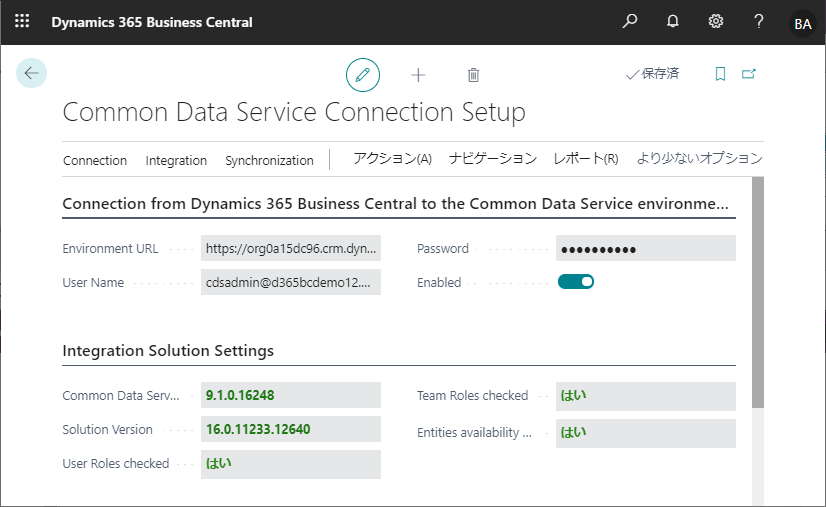826x507 pixels.
Task: Open the help question mark
Action: pyautogui.click(x=759, y=22)
